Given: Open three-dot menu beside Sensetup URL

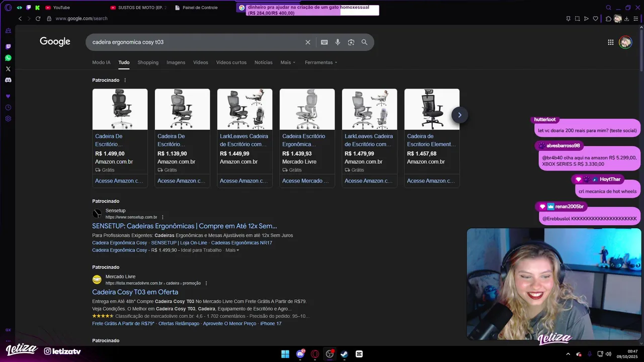Looking at the screenshot, I should (x=163, y=217).
